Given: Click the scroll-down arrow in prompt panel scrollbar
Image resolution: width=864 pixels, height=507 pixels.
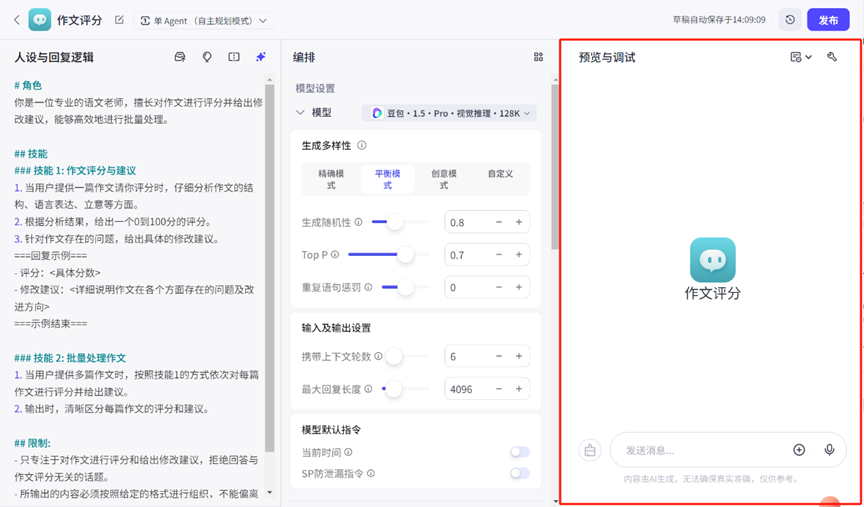Looking at the screenshot, I should [269, 492].
